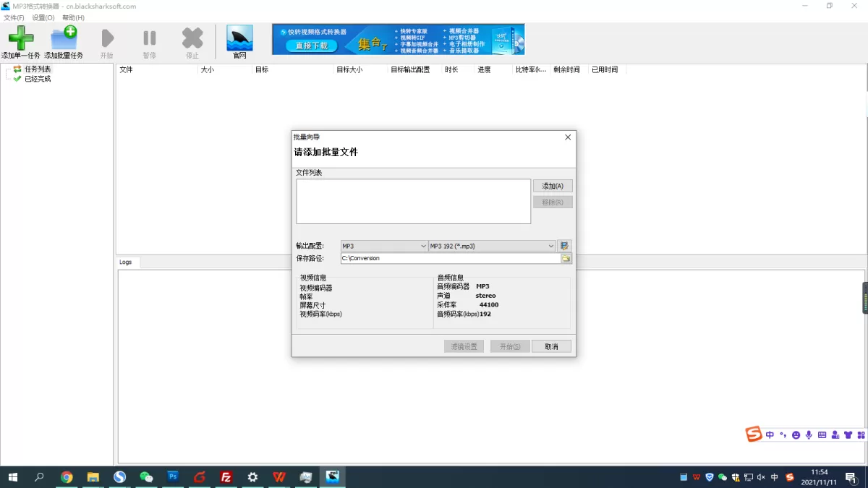Click the 时长 column header
The height and width of the screenshot is (488, 868).
[x=458, y=70]
